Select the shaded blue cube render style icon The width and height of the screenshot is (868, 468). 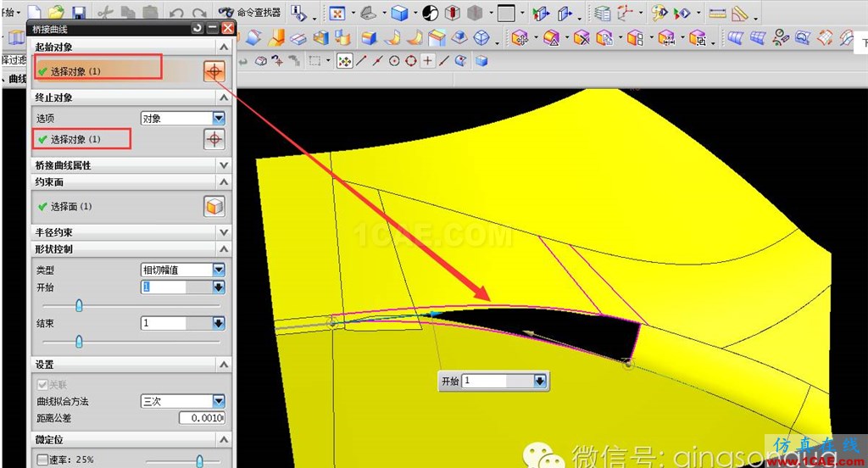pyautogui.click(x=399, y=13)
